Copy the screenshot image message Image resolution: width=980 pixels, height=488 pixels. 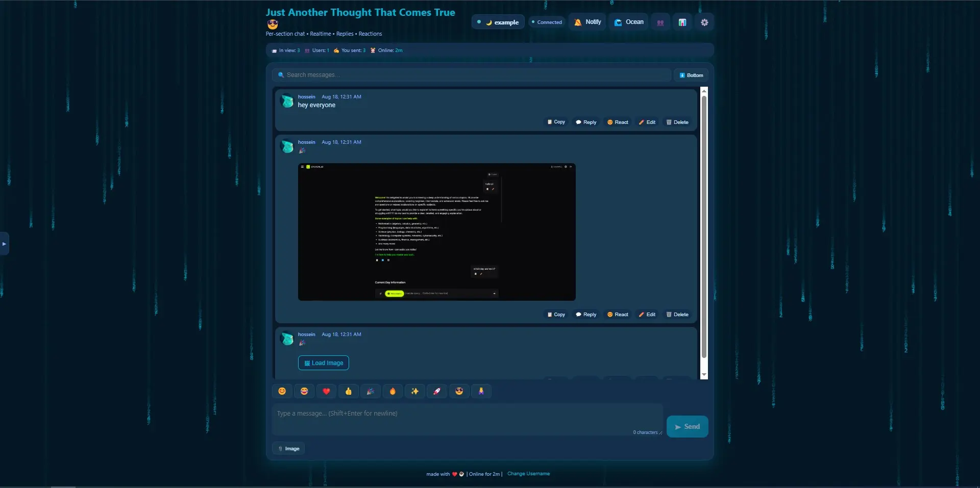(556, 315)
